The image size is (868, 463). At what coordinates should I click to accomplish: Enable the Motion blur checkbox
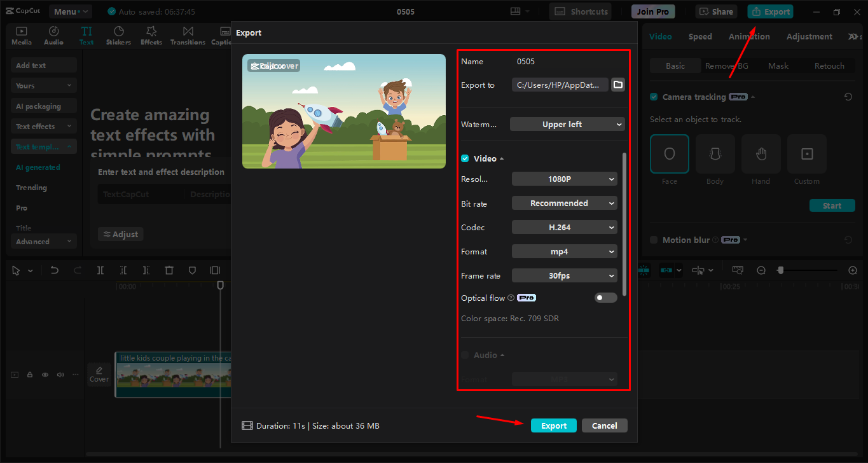point(653,240)
